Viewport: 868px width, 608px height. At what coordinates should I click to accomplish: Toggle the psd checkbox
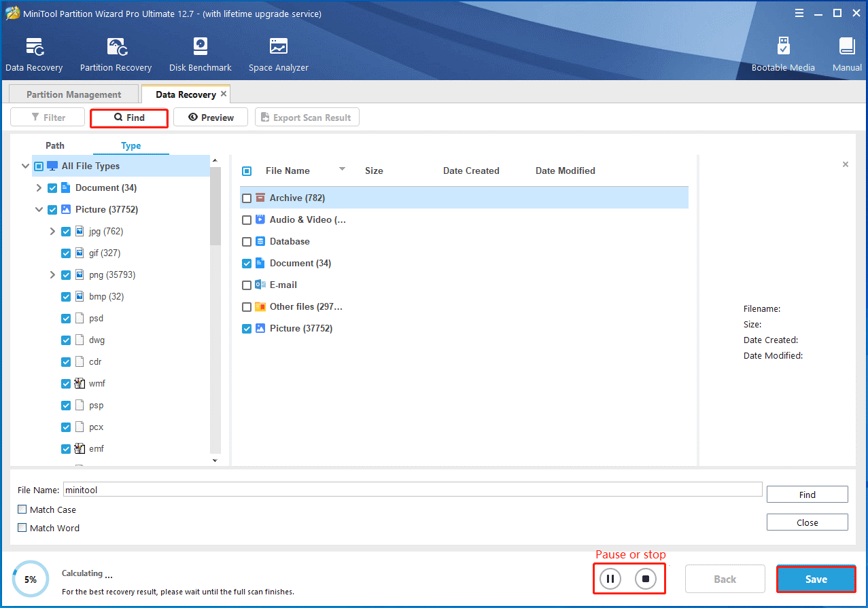click(66, 318)
